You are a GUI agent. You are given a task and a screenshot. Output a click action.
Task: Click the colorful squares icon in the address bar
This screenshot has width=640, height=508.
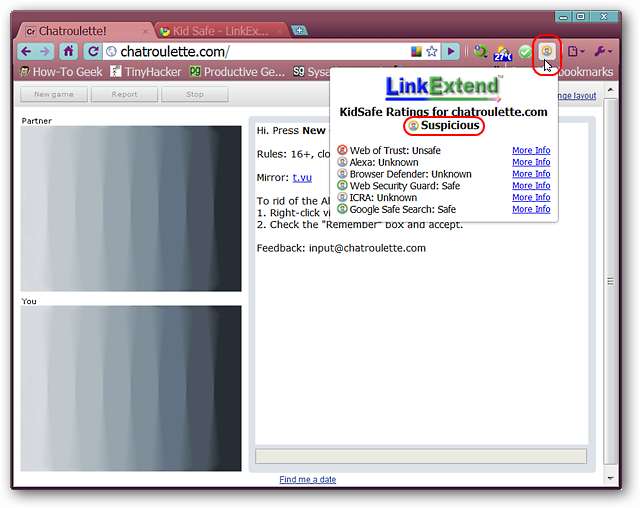point(416,51)
